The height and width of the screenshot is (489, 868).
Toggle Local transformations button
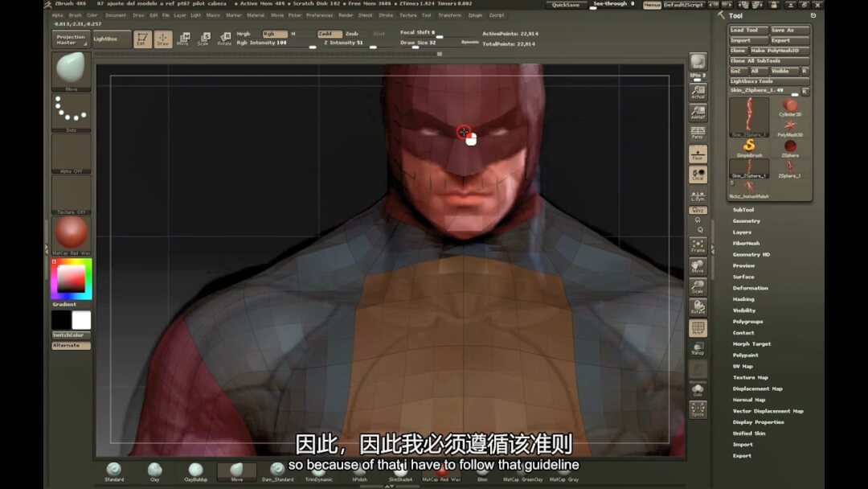pos(698,175)
